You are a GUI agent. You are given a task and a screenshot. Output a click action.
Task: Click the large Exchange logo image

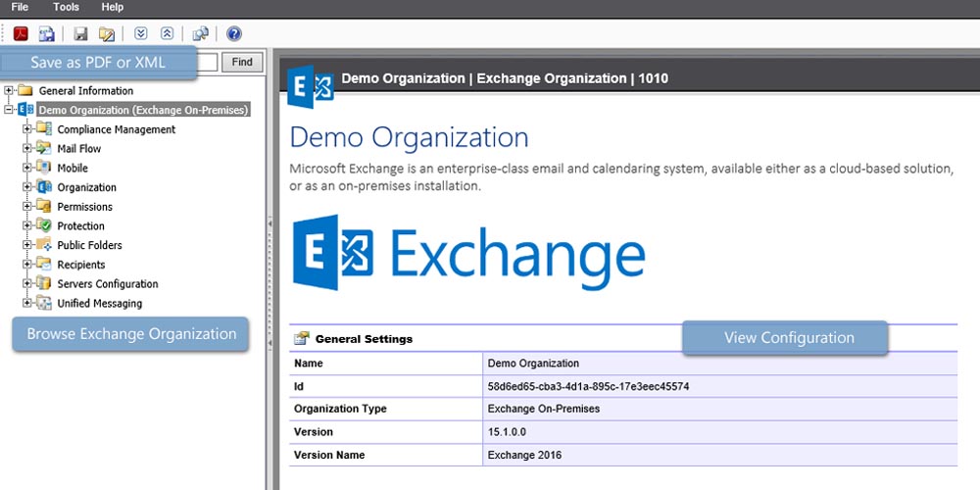click(468, 253)
